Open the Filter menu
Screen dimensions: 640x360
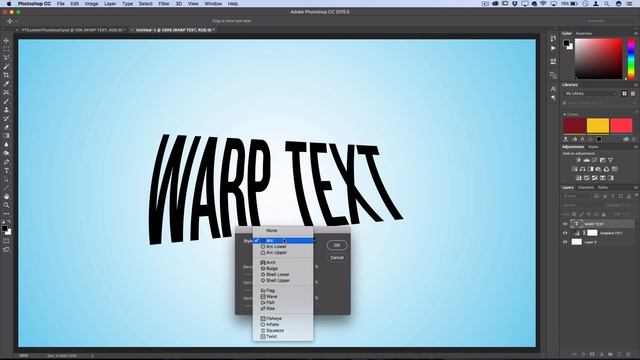tap(164, 4)
